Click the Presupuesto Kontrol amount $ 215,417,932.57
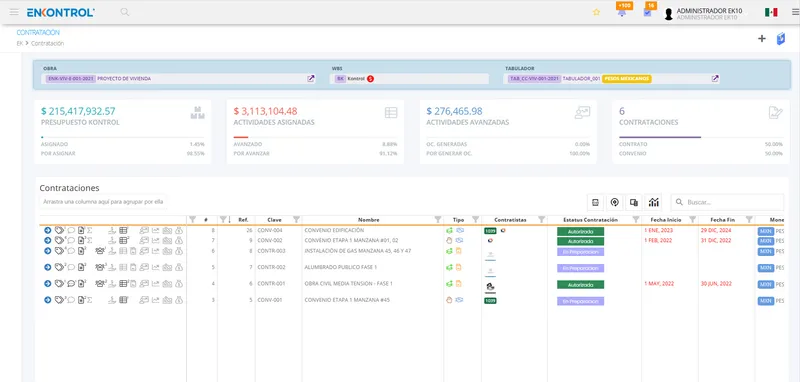The height and width of the screenshot is (382, 800). pos(78,111)
